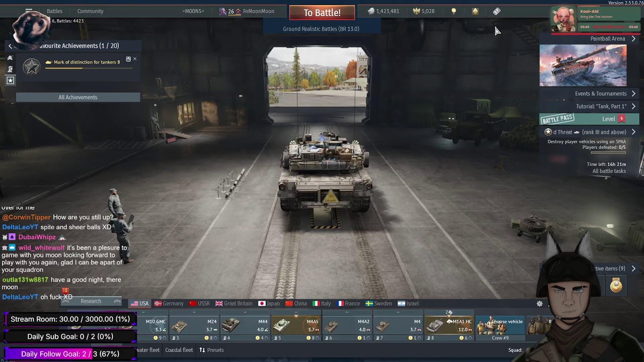The height and width of the screenshot is (362, 644).
Task: Open the Kool-Aid now playing widget
Action: (596, 20)
